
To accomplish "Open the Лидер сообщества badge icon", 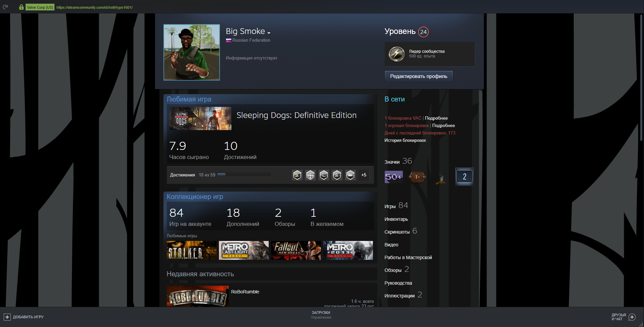I will tap(397, 54).
